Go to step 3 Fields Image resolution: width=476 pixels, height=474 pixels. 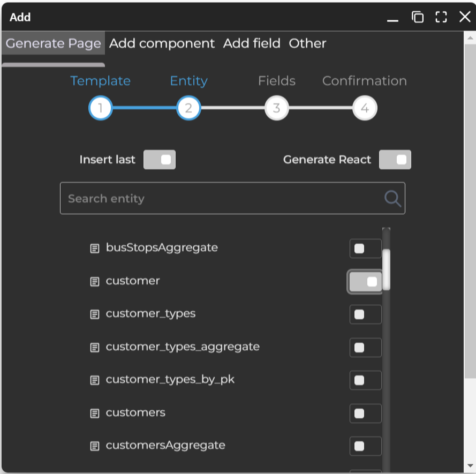click(276, 109)
